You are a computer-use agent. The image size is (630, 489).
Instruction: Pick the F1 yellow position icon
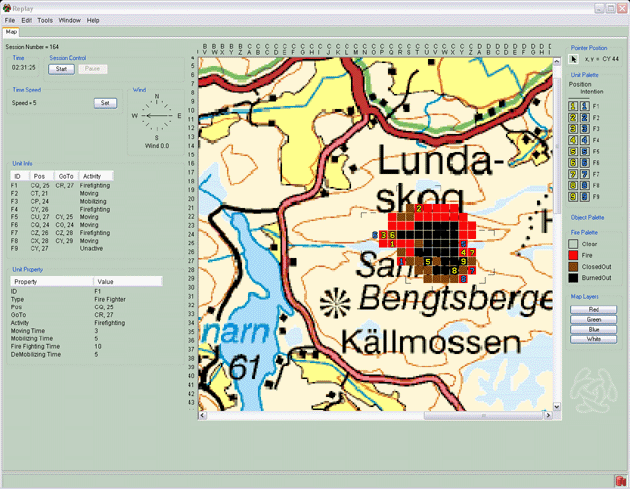(x=574, y=106)
